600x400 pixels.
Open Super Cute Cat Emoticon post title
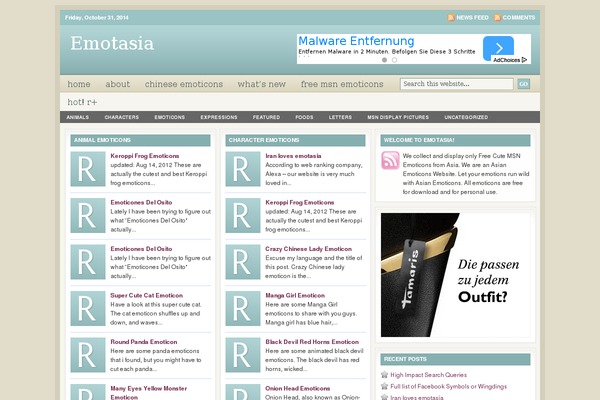147,296
